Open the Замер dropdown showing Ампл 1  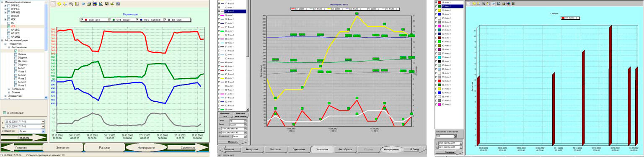245,125
